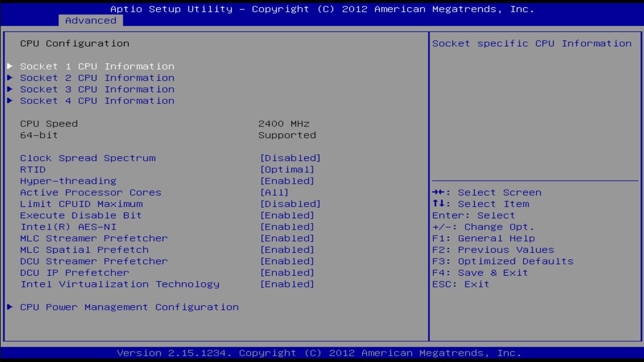This screenshot has width=644, height=362.
Task: Click the +/-: Change Opt. hint
Action: click(484, 227)
